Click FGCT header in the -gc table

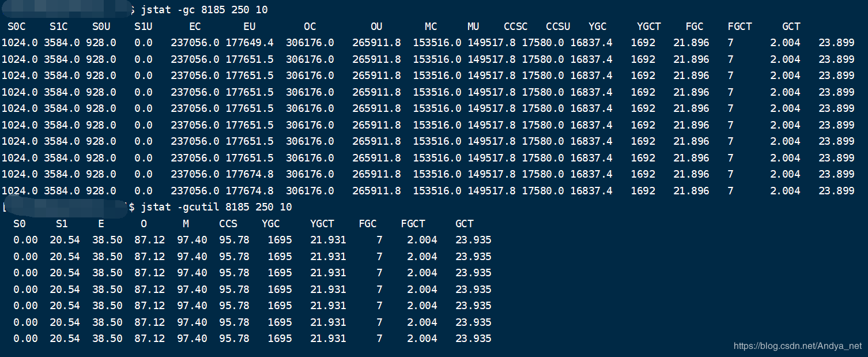pyautogui.click(x=740, y=27)
